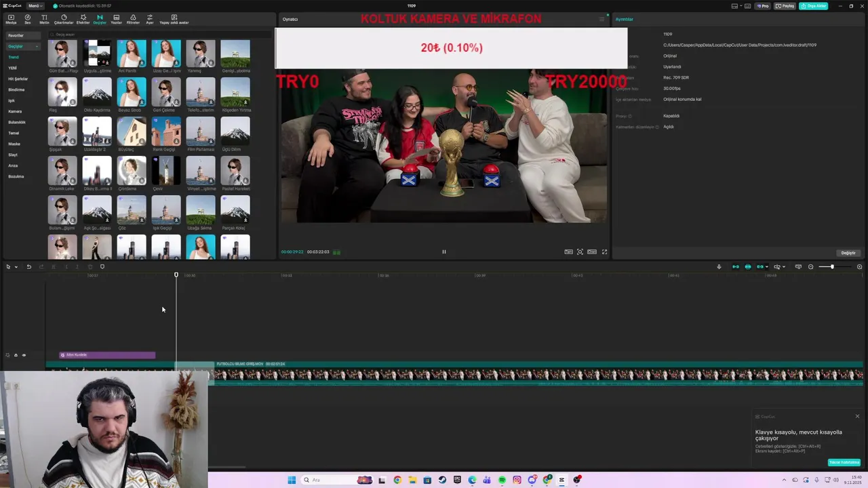Viewport: 868px width, 488px height.
Task: Select the Kamera category
Action: [x=15, y=111]
